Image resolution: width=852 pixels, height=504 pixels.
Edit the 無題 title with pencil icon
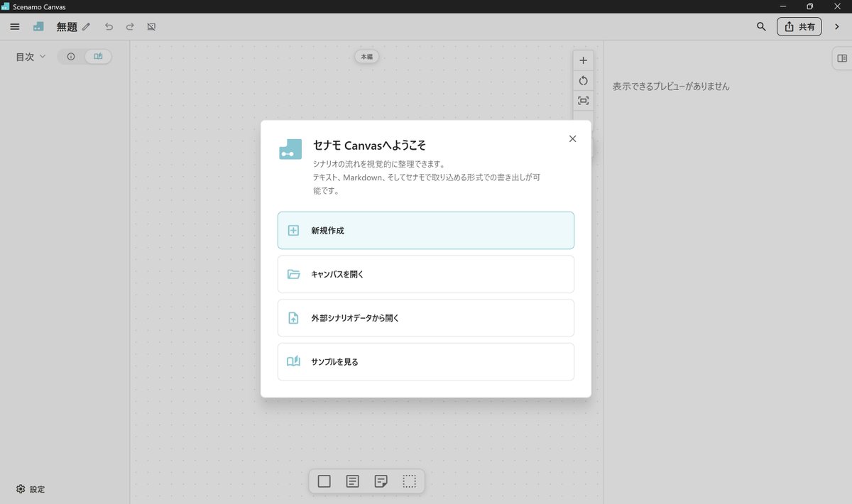(86, 26)
